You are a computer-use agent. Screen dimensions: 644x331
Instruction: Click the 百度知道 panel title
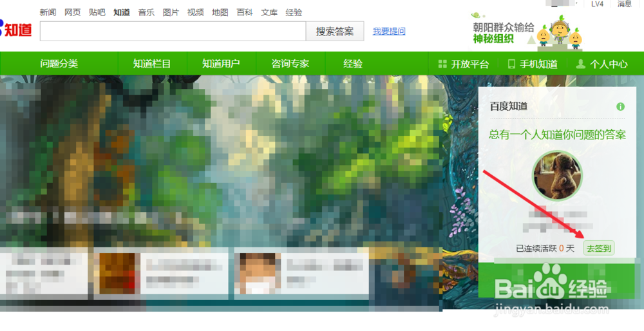[x=509, y=106]
